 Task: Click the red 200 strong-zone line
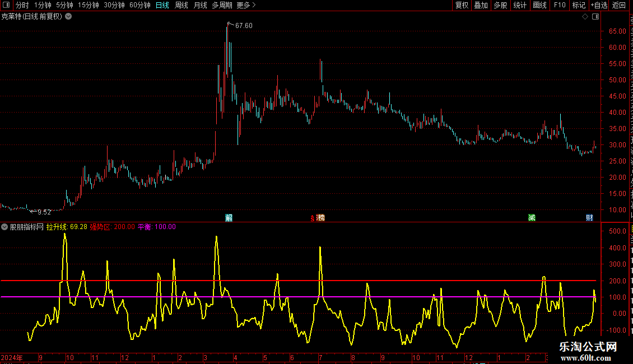click(x=299, y=281)
